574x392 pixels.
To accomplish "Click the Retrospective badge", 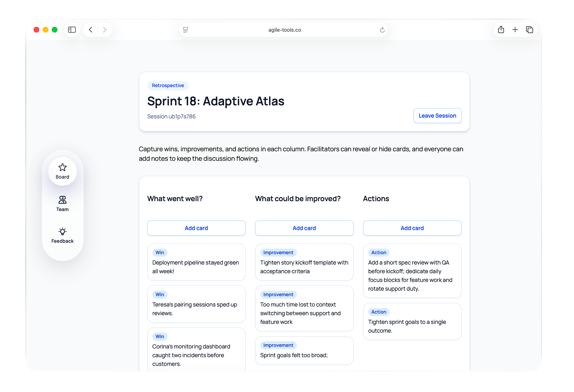I will 168,85.
